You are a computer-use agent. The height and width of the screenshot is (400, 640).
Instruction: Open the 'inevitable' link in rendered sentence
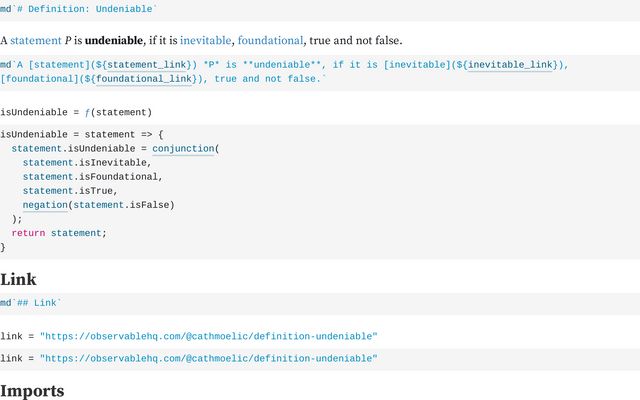(205, 40)
